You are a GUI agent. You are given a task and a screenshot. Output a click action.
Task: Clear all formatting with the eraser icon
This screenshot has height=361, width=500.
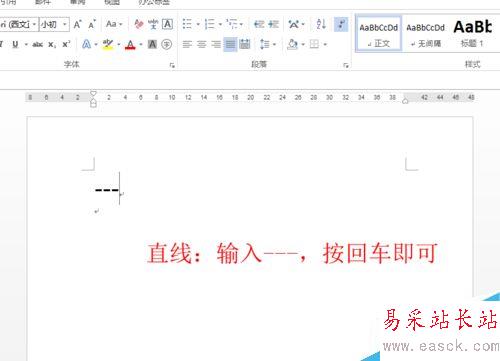tap(139, 24)
